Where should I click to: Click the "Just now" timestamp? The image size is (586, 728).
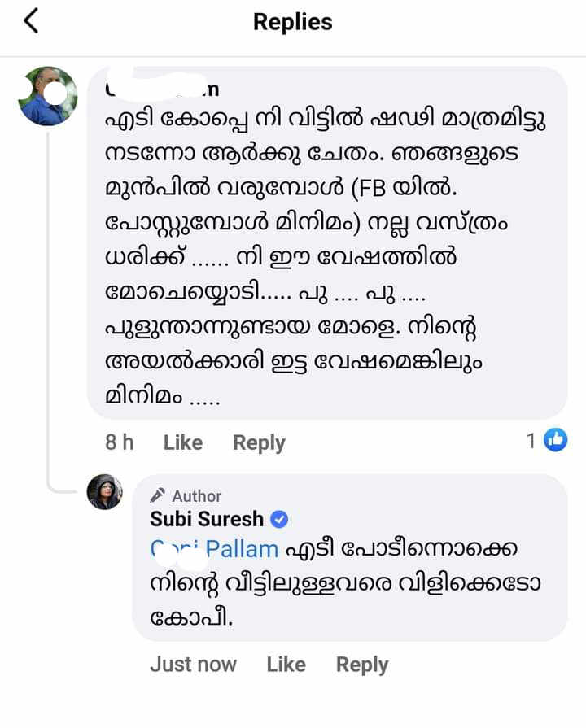click(x=193, y=665)
